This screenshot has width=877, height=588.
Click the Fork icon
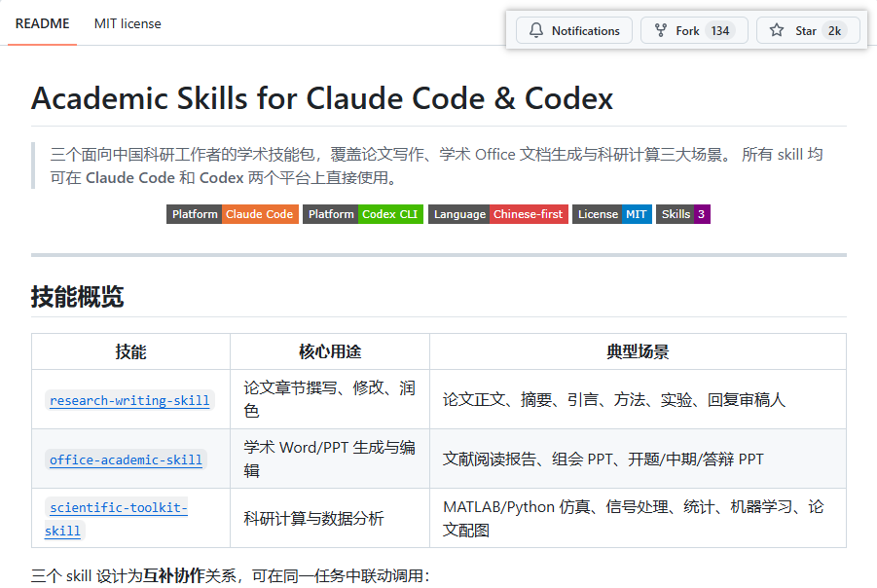pyautogui.click(x=661, y=30)
